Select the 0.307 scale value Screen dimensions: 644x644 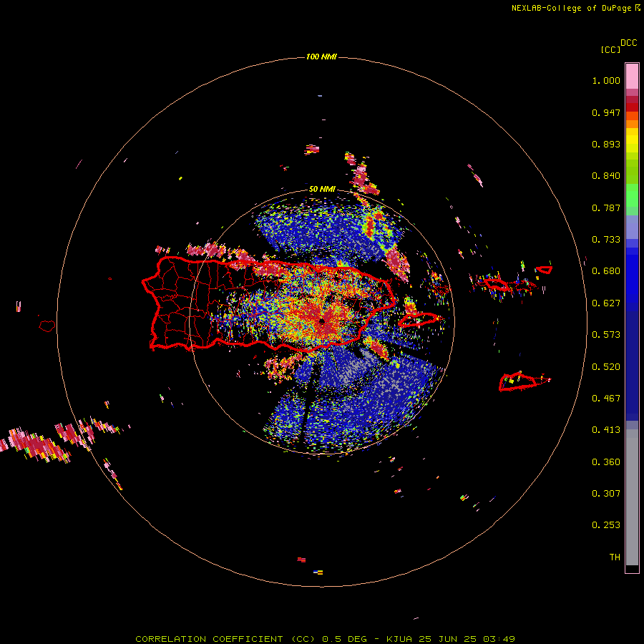pos(606,494)
